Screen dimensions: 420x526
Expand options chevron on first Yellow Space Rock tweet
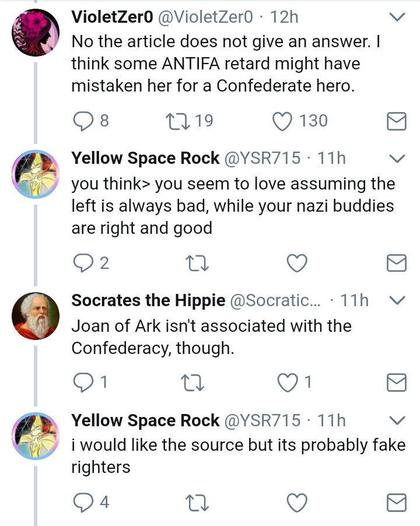pos(397,159)
